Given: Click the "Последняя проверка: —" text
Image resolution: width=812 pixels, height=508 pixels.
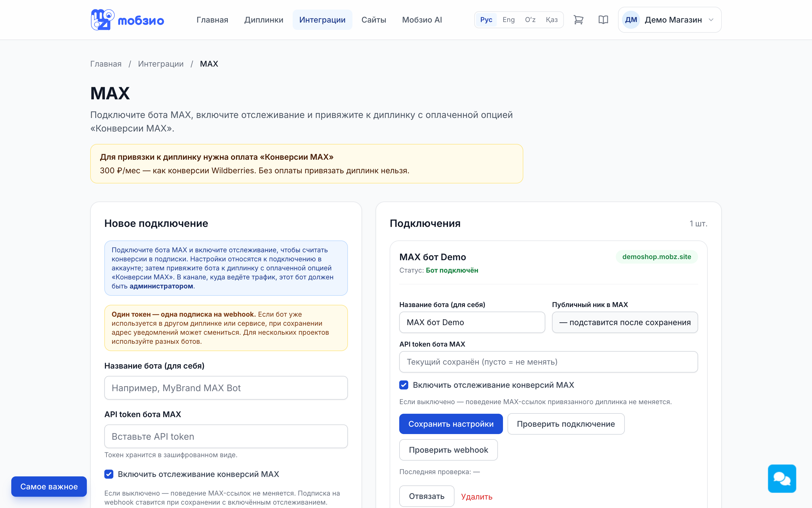Looking at the screenshot, I should coord(439,472).
